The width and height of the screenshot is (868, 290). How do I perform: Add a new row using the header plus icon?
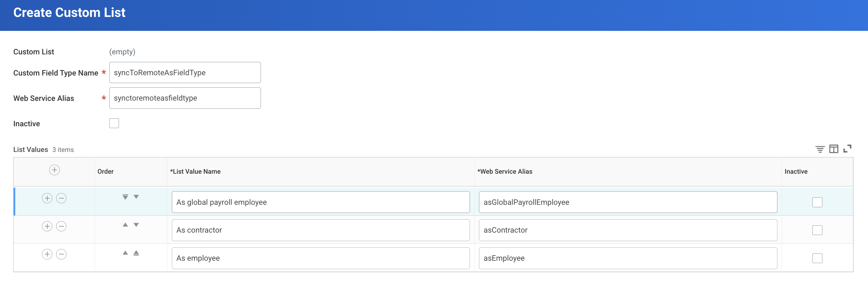coord(54,170)
